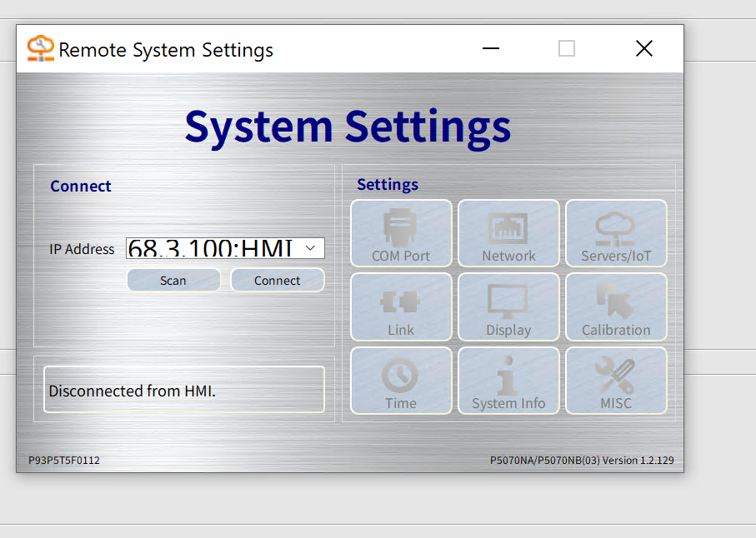Click the version 1.2.129 label

click(x=582, y=460)
